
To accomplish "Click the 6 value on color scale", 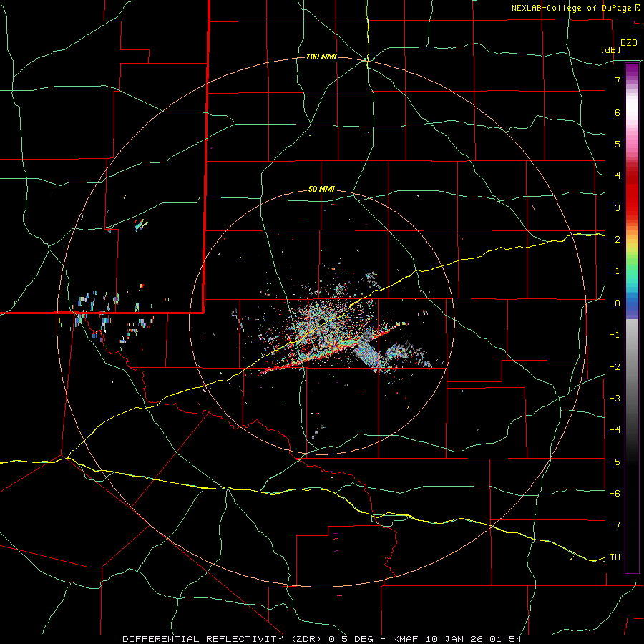I will click(618, 112).
